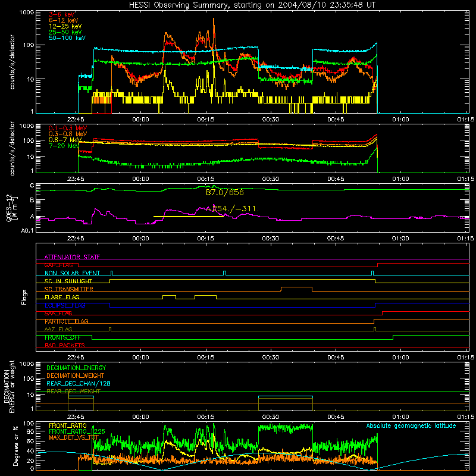Select the BAD_PACKETS flag label

[x=65, y=346]
